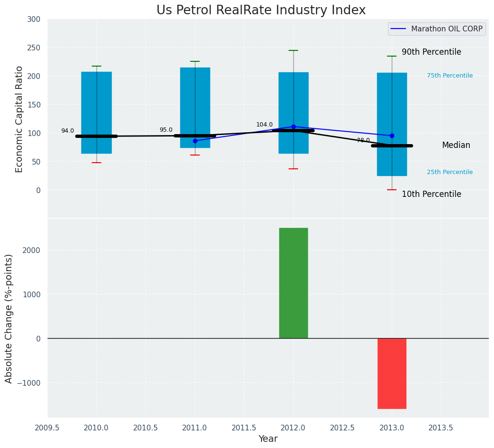Pick Marathon's blue data point at 2013
This screenshot has width=494, height=448.
point(392,136)
